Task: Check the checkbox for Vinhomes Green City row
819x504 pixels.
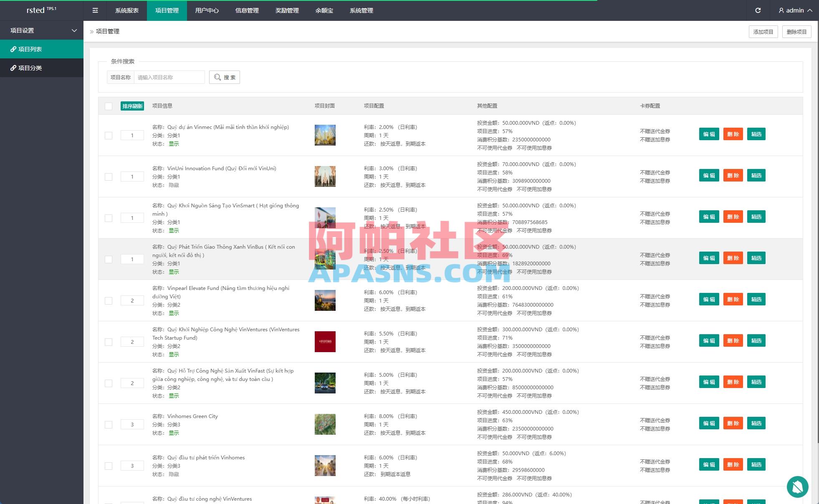Action: click(109, 424)
